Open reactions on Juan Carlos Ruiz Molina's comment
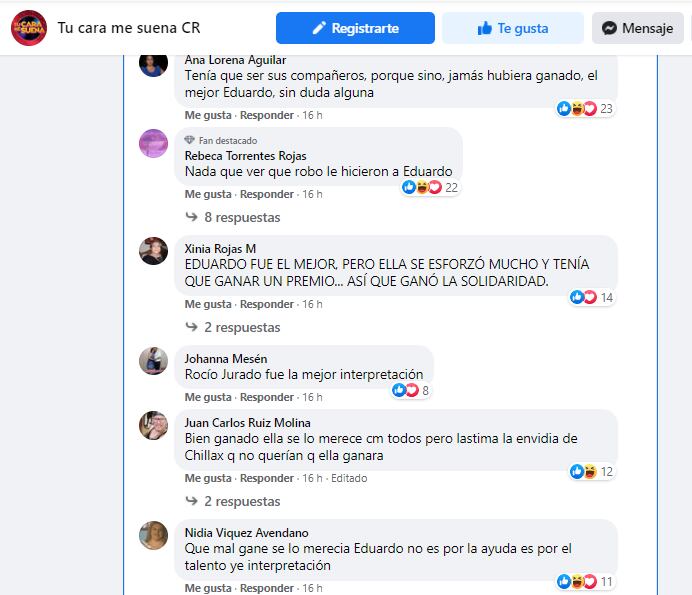692x595 pixels. click(591, 471)
